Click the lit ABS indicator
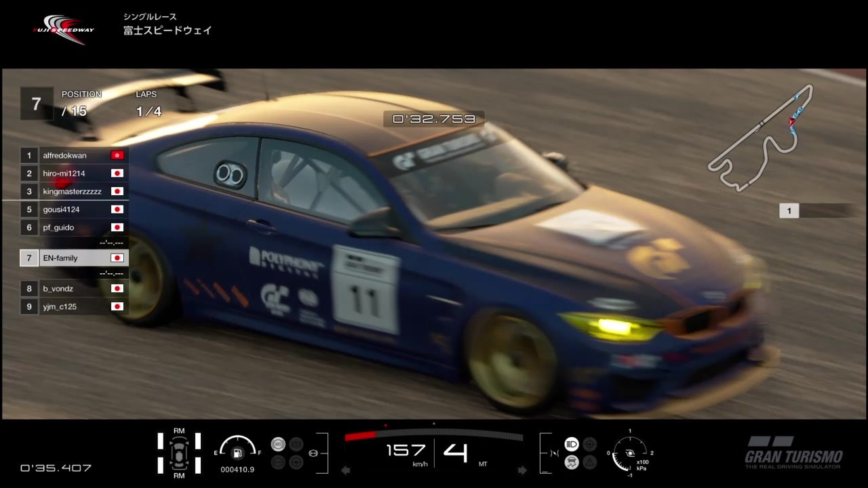868x488 pixels. [x=278, y=445]
